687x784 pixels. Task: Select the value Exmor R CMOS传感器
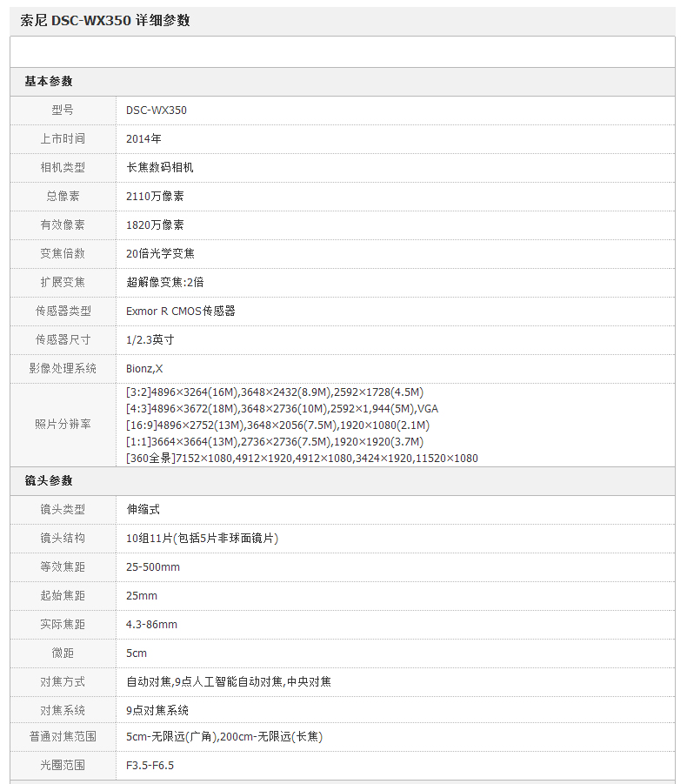tap(181, 311)
